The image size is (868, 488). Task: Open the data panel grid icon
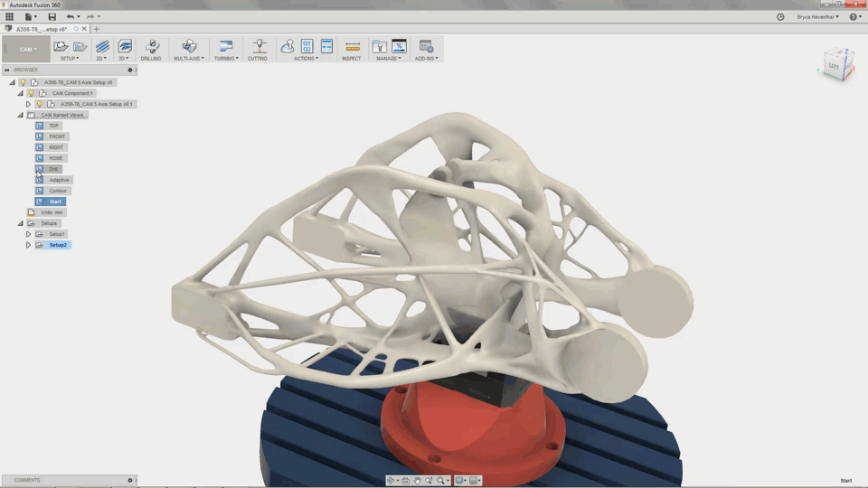[10, 16]
